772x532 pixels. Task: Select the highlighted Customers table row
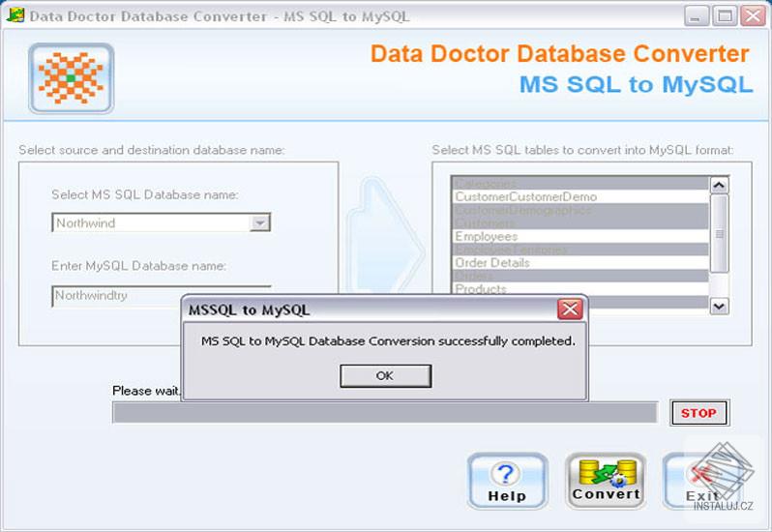580,223
